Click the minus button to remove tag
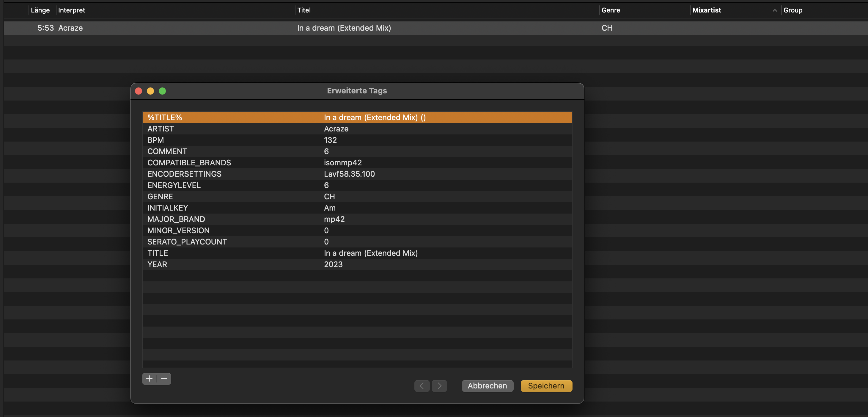 coord(164,379)
